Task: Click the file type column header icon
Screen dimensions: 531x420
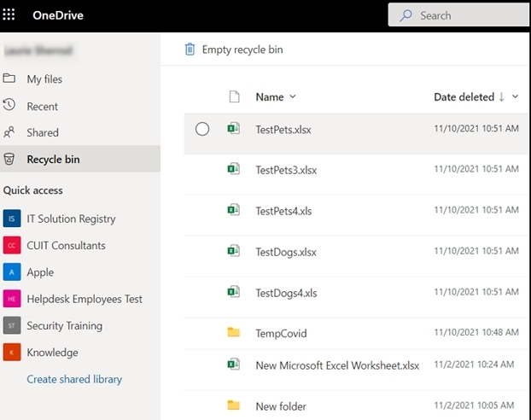Action: (235, 96)
